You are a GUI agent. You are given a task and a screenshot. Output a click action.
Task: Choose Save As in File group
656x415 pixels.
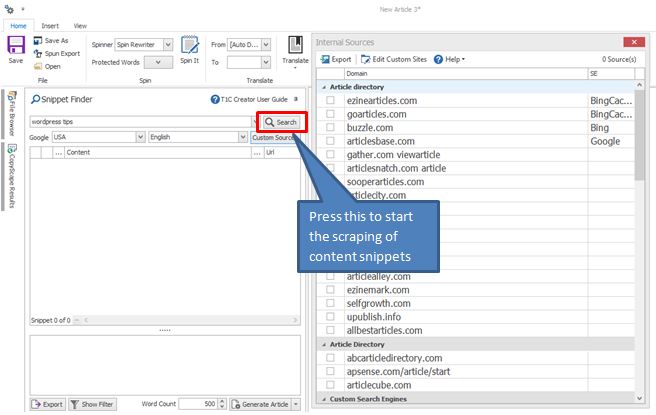51,41
